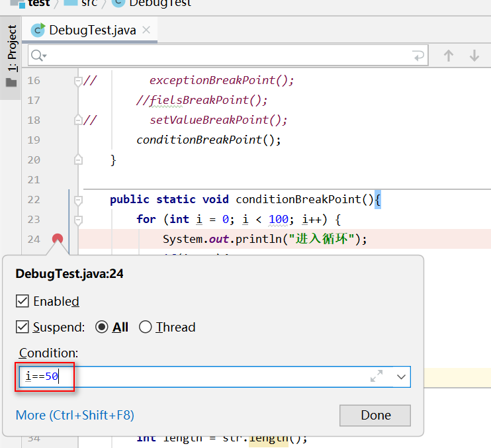Click the number 100 in for loop
This screenshot has height=448, width=491.
[279, 219]
